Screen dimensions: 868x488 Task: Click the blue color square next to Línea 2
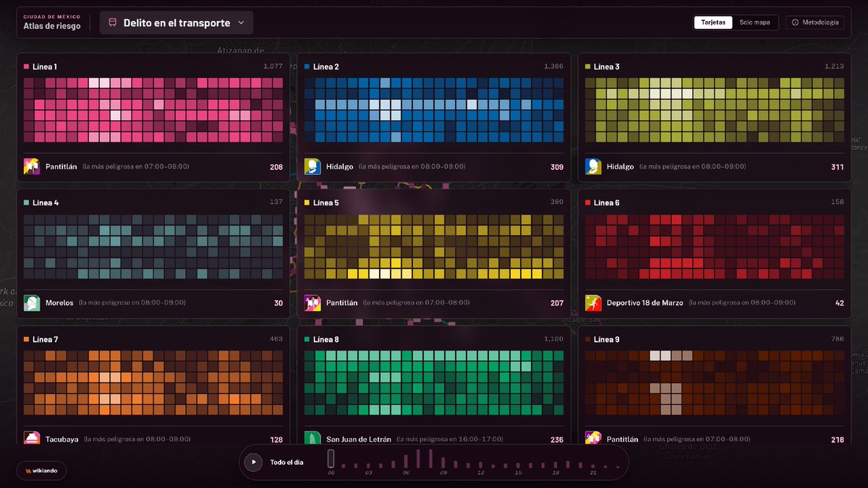click(307, 67)
